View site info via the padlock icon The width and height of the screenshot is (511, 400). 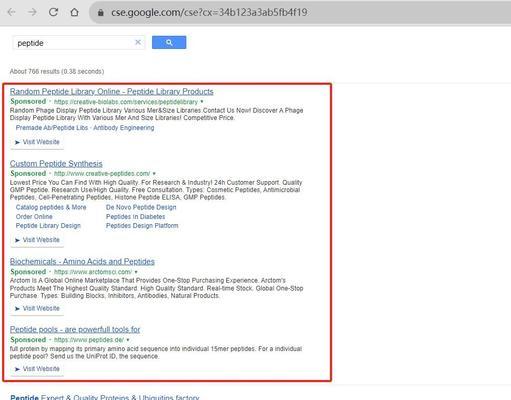101,13
